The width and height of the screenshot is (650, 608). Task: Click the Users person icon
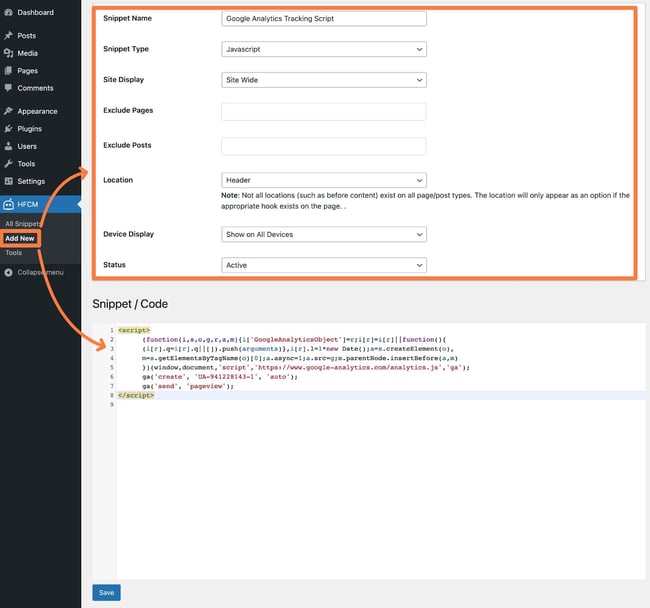(x=8, y=146)
